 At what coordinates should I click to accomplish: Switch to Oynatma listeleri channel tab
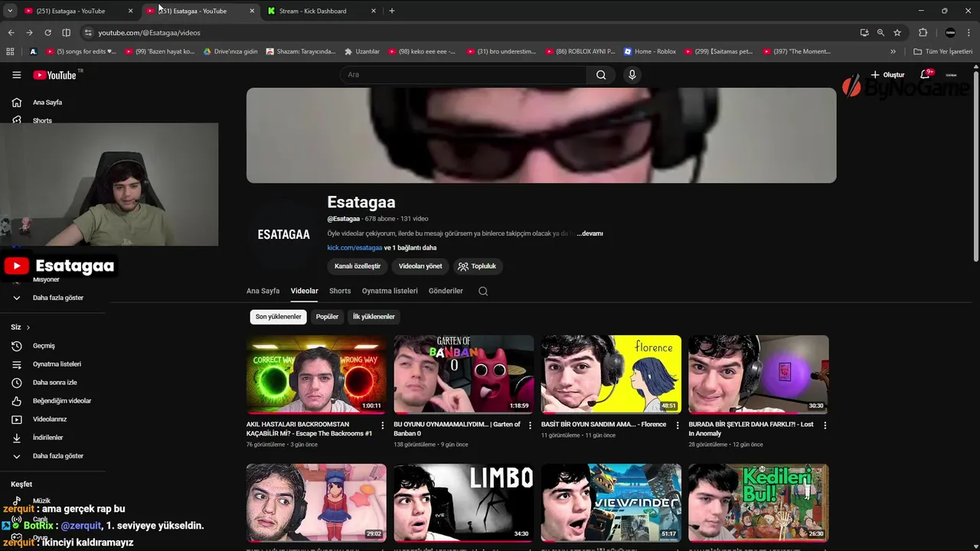coord(390,291)
